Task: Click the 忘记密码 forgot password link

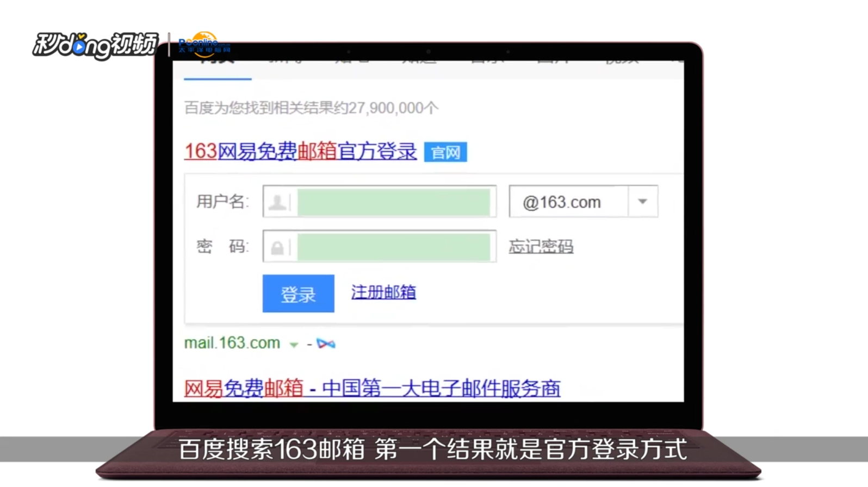Action: click(x=541, y=247)
